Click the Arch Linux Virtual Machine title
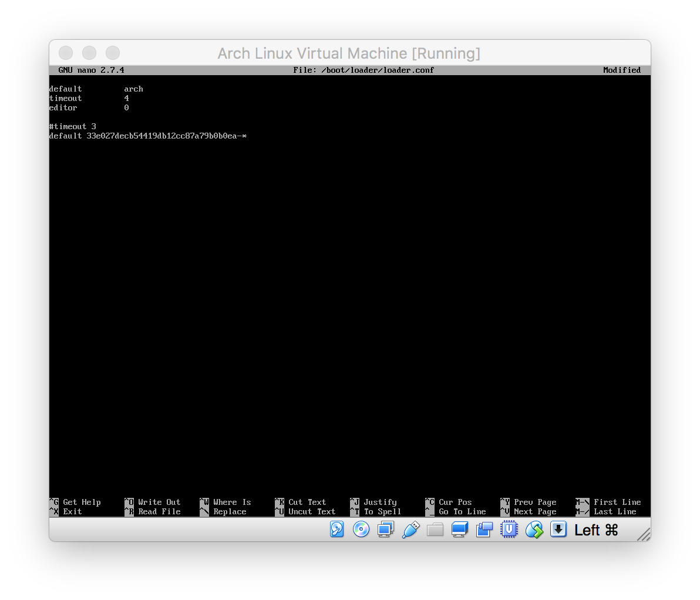 click(349, 53)
